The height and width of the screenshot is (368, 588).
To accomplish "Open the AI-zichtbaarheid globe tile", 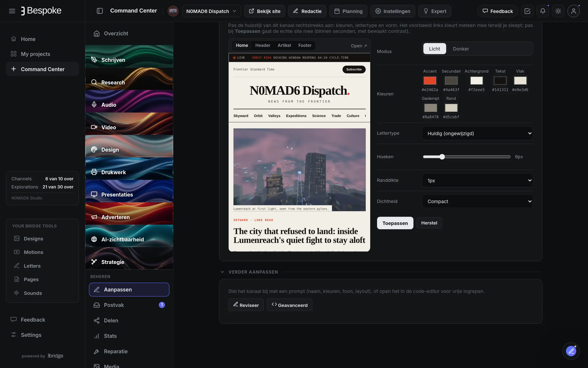I will point(129,236).
